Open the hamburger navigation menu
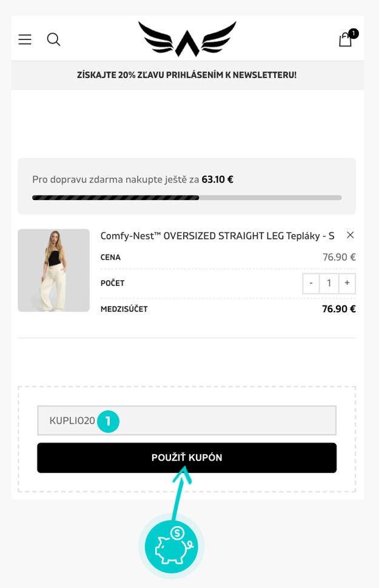 click(24, 39)
